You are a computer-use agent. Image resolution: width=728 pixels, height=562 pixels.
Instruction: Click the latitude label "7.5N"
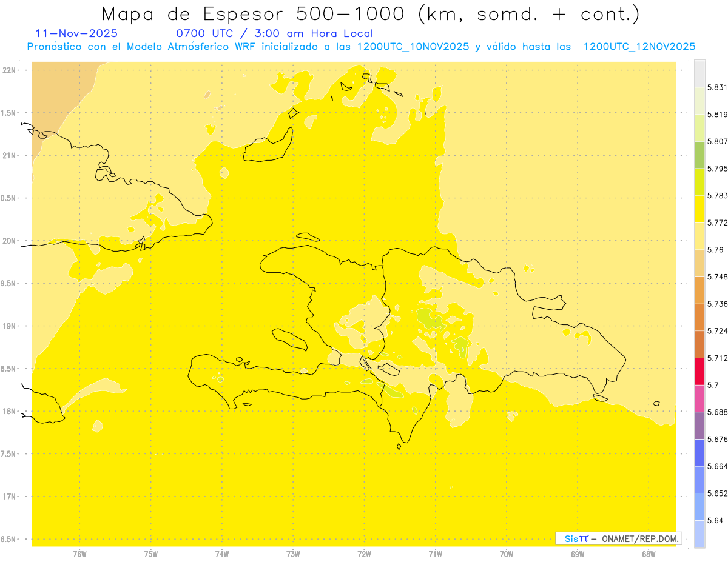[x=9, y=454]
